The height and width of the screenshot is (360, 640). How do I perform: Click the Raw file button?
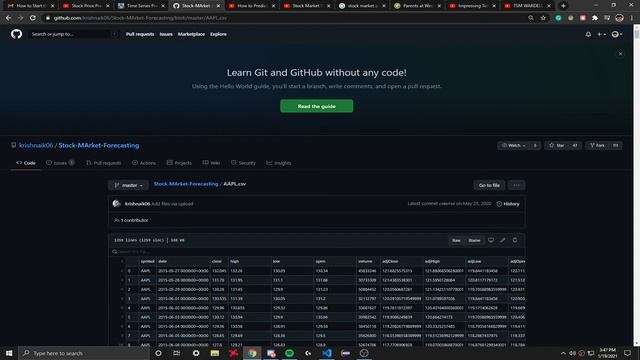(456, 240)
